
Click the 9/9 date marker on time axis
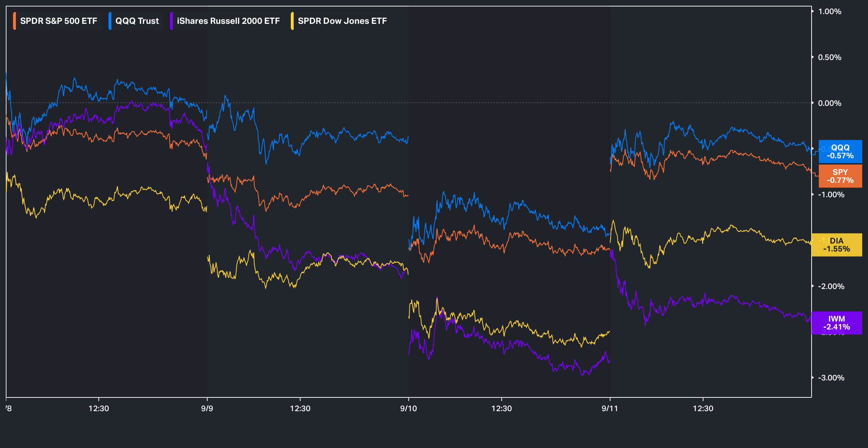coord(207,409)
